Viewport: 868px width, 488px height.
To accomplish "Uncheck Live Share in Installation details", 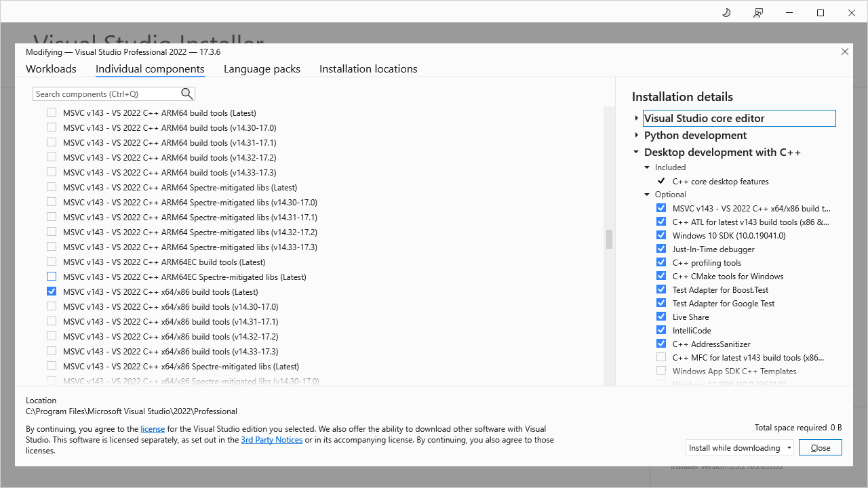I will point(661,316).
